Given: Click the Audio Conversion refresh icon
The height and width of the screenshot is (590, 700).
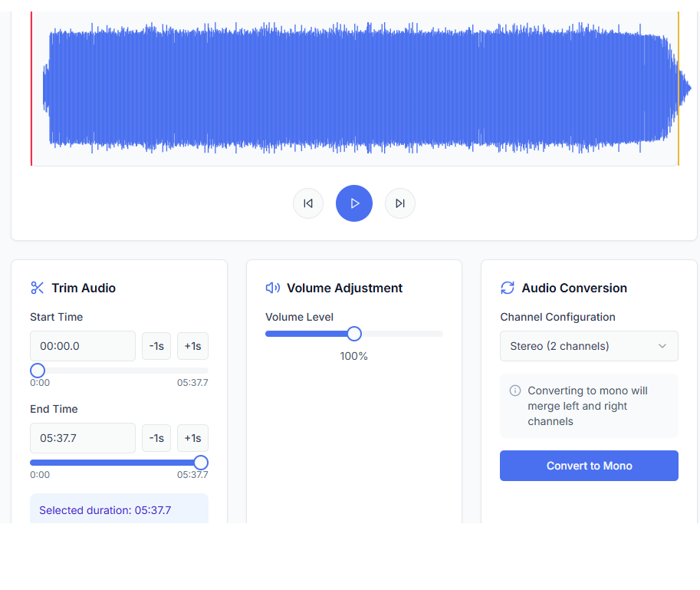Looking at the screenshot, I should pyautogui.click(x=508, y=288).
